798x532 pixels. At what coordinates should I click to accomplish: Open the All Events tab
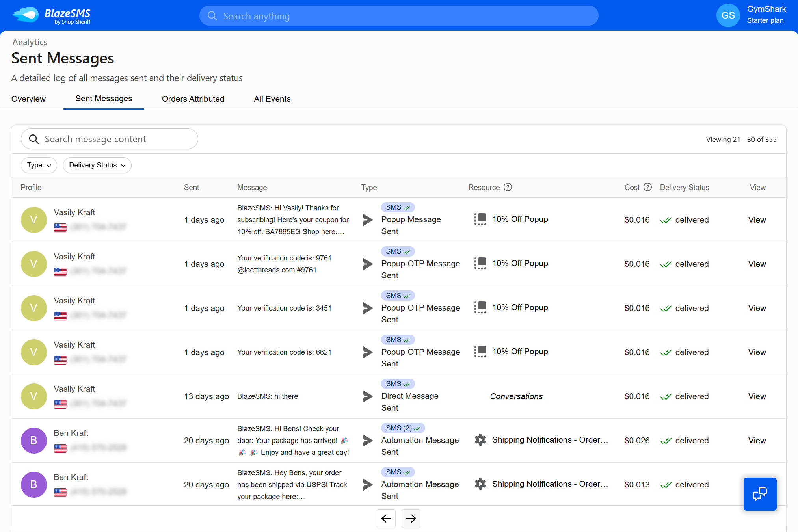(272, 99)
